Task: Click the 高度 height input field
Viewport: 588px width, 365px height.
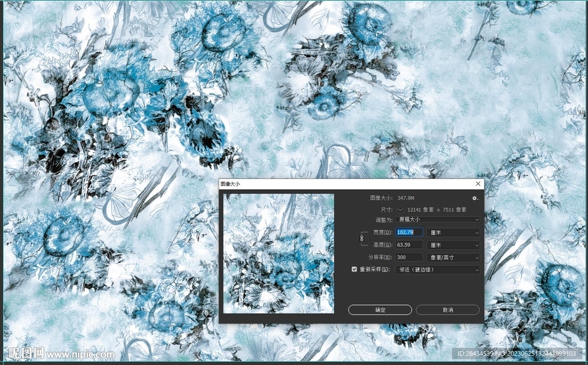Action: tap(409, 245)
